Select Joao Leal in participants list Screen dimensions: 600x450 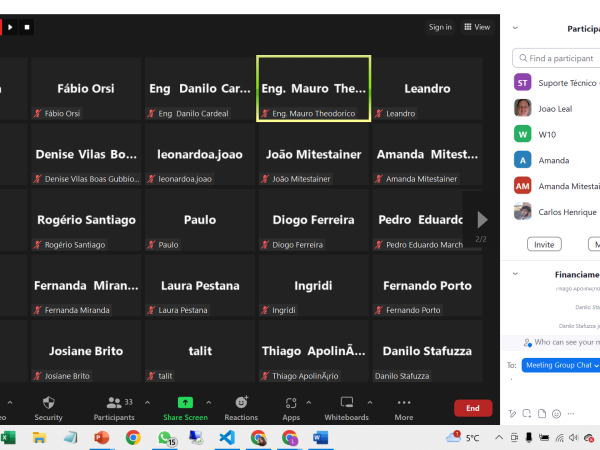pyautogui.click(x=555, y=109)
